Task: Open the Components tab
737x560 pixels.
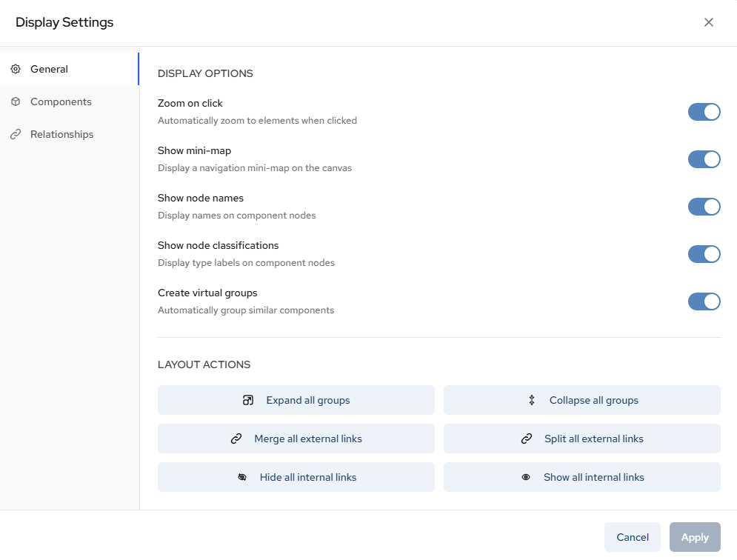Action: point(61,101)
